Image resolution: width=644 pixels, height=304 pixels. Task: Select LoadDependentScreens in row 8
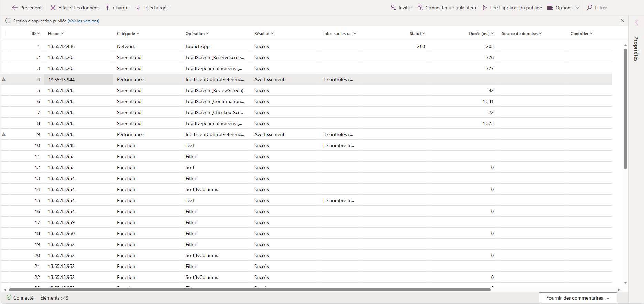tap(214, 123)
